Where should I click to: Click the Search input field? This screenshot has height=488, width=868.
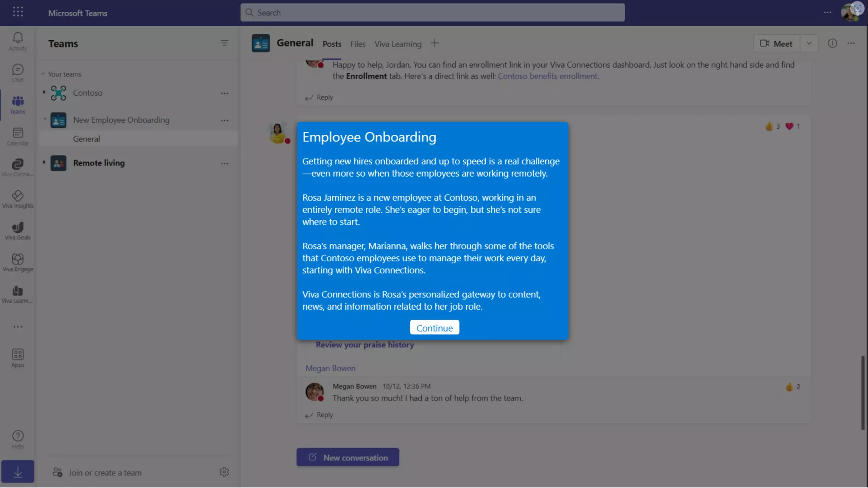[x=432, y=13]
